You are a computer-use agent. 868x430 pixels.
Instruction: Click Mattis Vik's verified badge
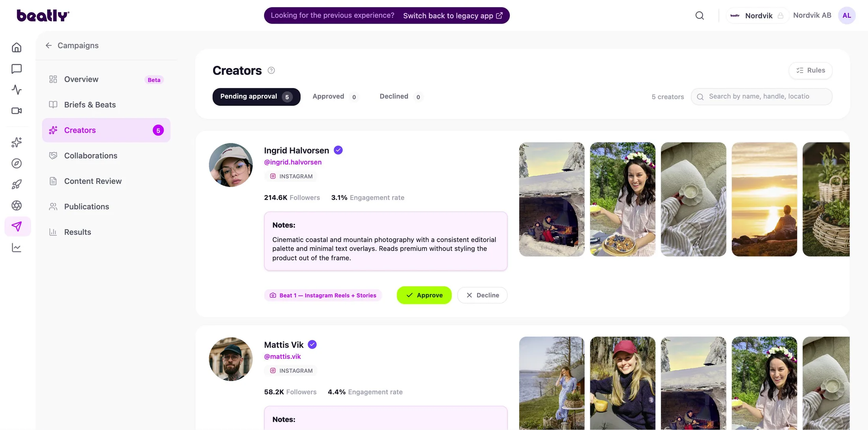click(x=312, y=344)
